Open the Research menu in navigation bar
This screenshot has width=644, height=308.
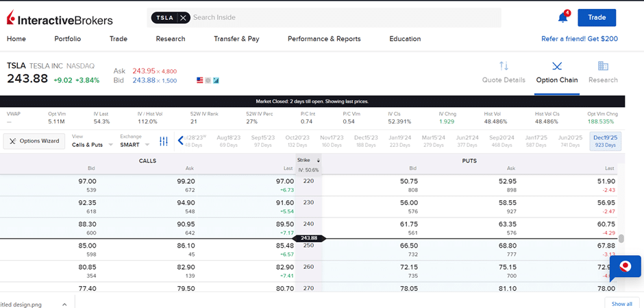click(171, 39)
